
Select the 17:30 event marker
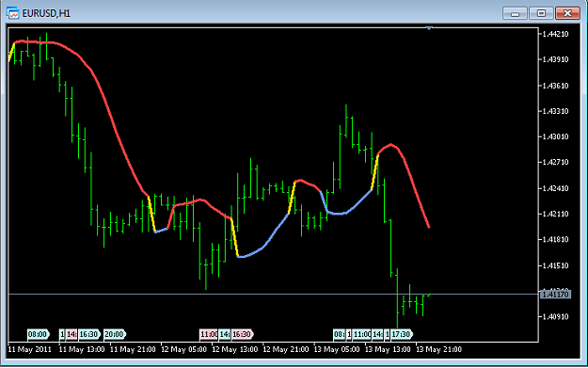pos(401,334)
